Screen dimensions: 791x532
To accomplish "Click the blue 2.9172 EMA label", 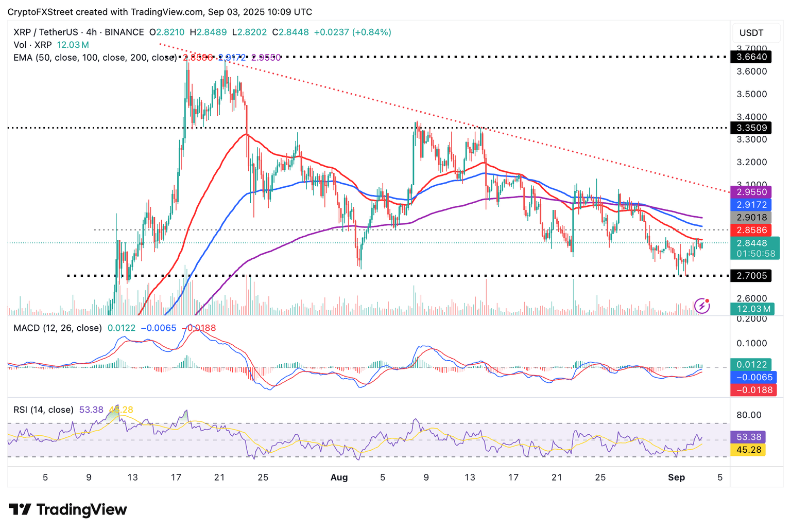I will 751,205.
